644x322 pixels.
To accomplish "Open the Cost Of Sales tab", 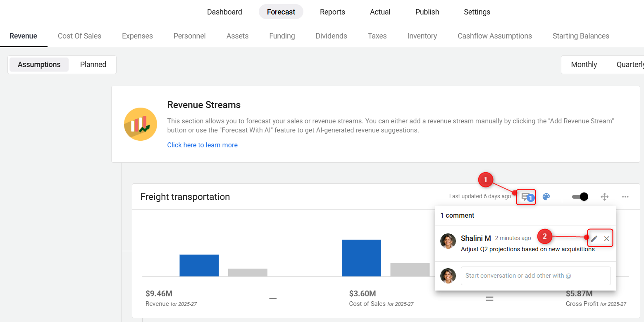I will 79,36.
